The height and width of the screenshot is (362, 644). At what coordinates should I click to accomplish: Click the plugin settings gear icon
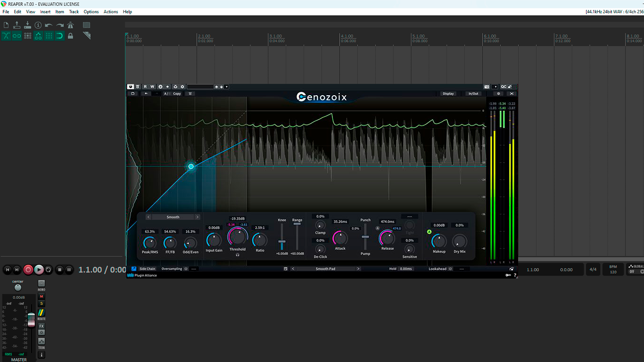[182, 87]
